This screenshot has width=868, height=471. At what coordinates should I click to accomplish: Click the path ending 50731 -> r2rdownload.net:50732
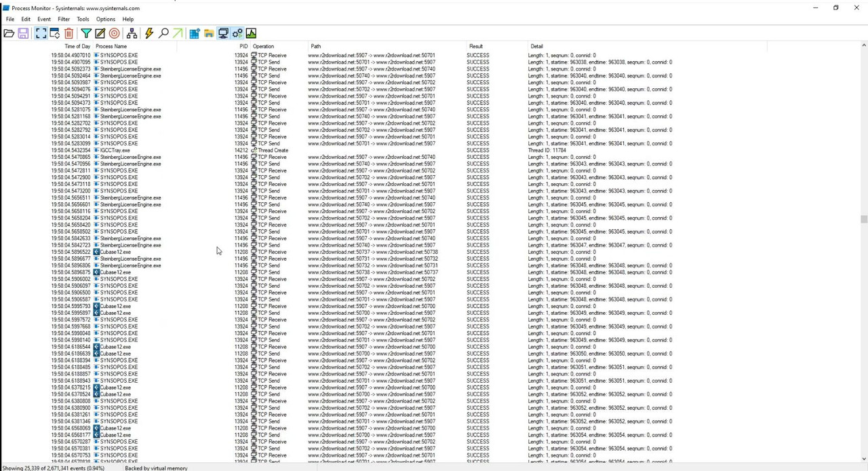coord(373,259)
